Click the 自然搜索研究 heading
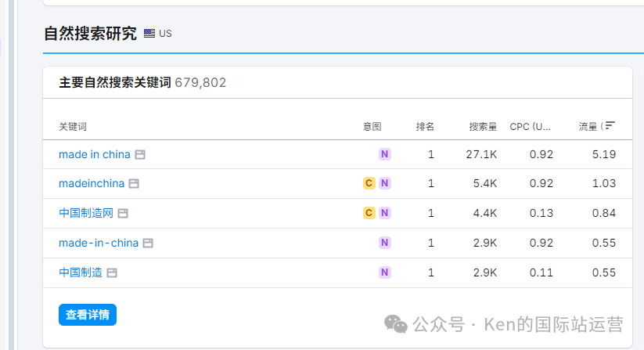This screenshot has width=644, height=350. [x=90, y=33]
